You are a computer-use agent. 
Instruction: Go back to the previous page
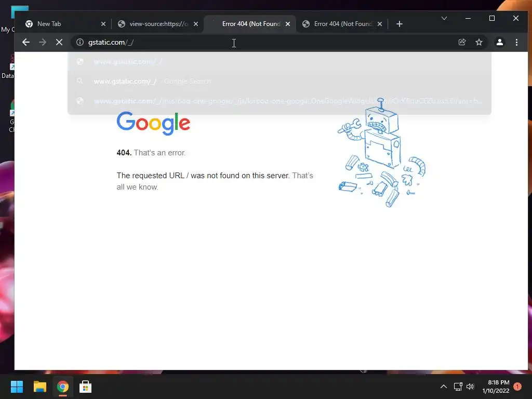[26, 42]
